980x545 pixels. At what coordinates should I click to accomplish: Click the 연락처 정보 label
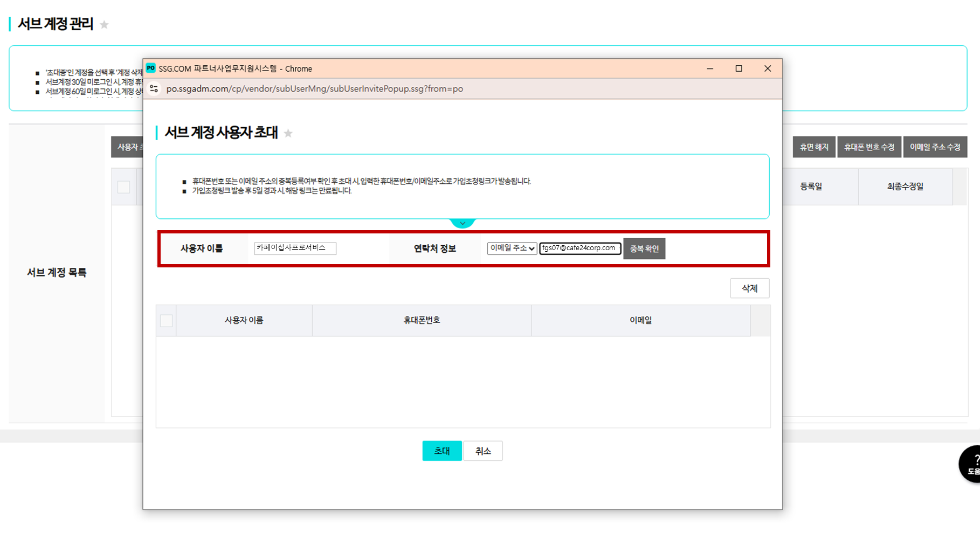(x=435, y=249)
